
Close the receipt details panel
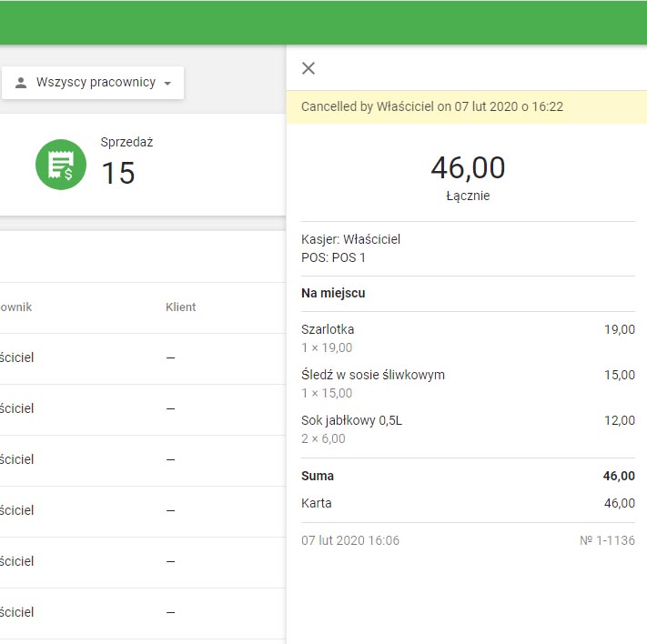[x=308, y=68]
